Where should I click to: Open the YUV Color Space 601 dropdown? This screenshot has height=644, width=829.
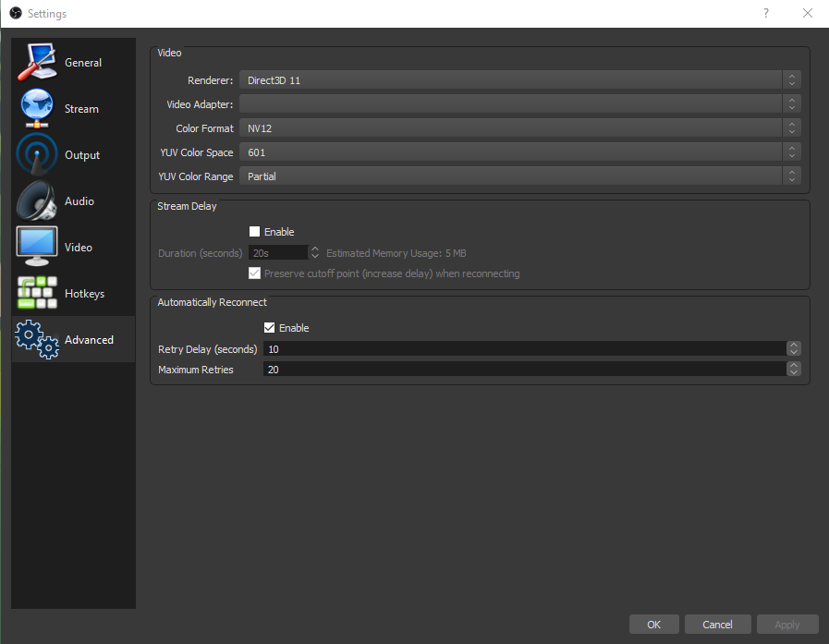click(x=520, y=152)
